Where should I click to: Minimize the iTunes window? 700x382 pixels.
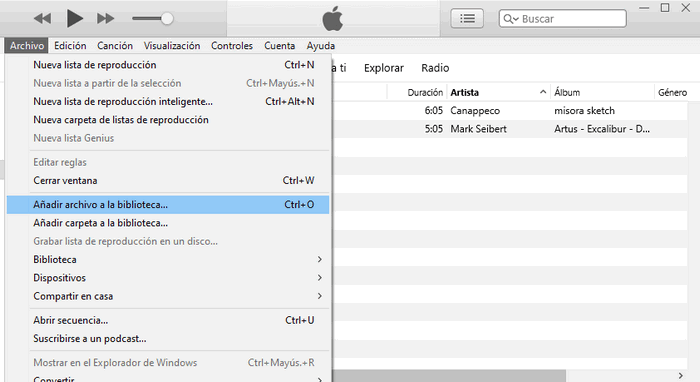click(x=644, y=8)
